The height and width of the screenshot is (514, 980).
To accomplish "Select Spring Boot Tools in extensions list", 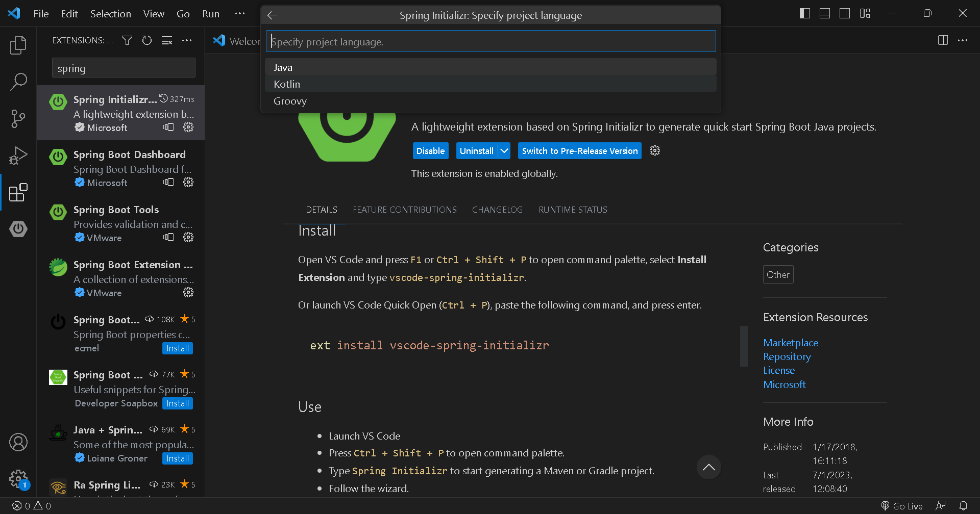I will point(120,223).
